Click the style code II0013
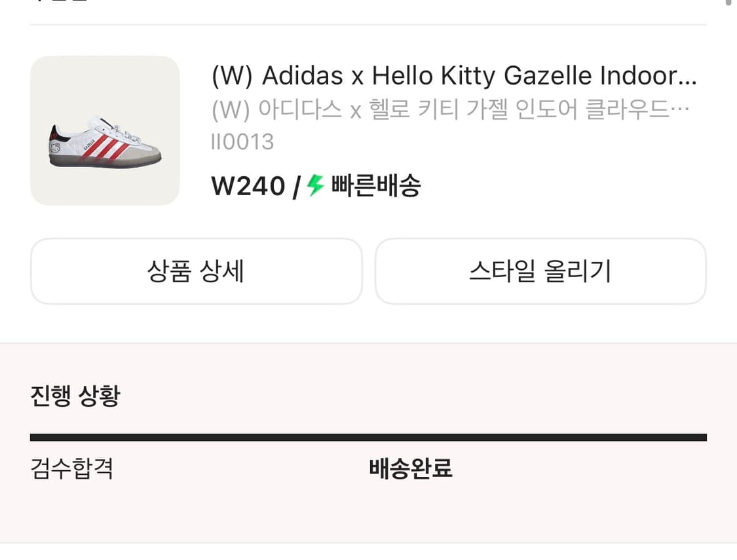 pyautogui.click(x=242, y=141)
